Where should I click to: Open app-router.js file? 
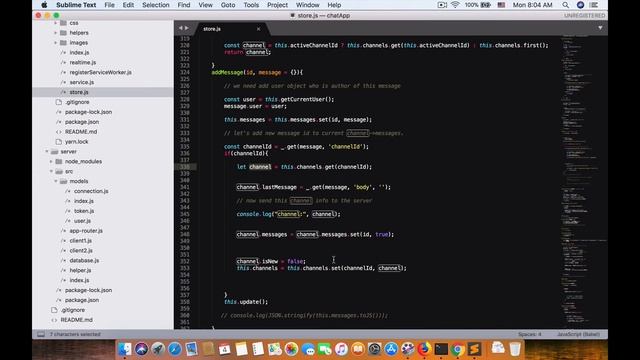(x=86, y=231)
